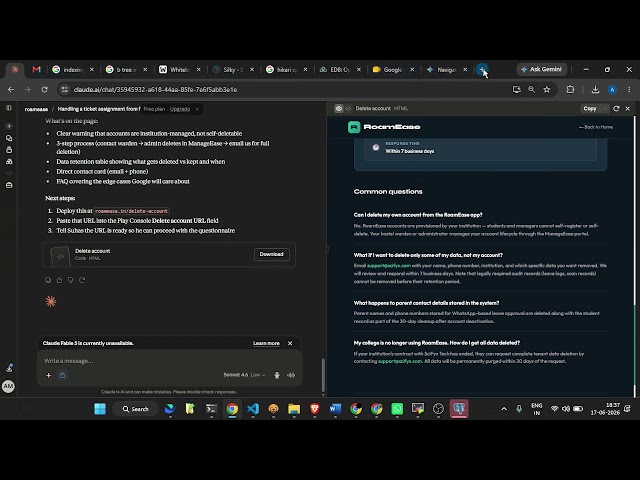The width and height of the screenshot is (640, 480).
Task: Click the address bar URL
Action: click(x=155, y=89)
